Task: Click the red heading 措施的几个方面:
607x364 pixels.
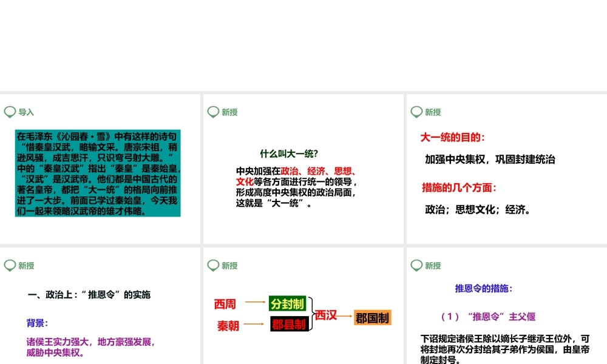Action: (459, 188)
